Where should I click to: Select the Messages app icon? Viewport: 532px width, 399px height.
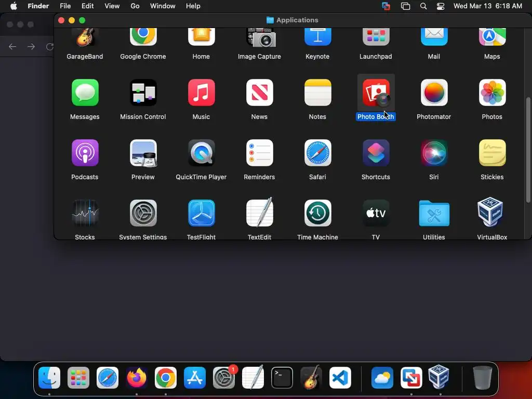(85, 92)
